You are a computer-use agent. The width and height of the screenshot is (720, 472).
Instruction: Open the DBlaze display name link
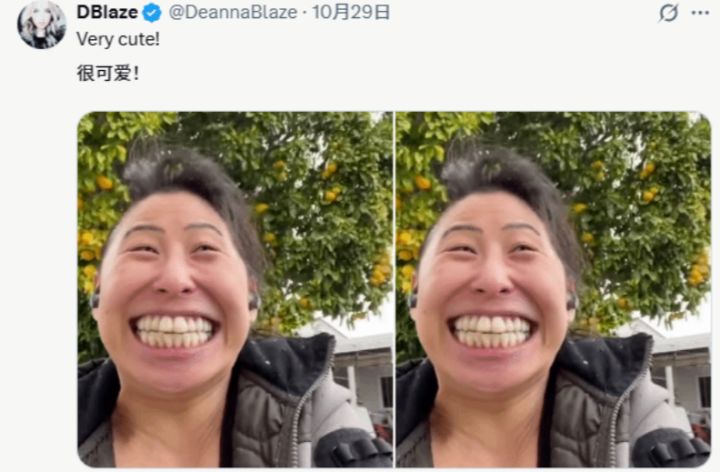(107, 12)
